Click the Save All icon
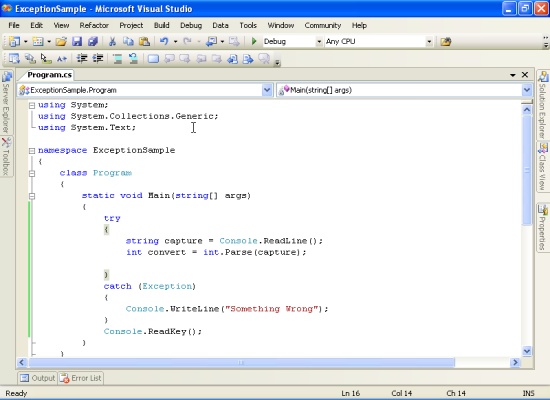 click(93, 41)
